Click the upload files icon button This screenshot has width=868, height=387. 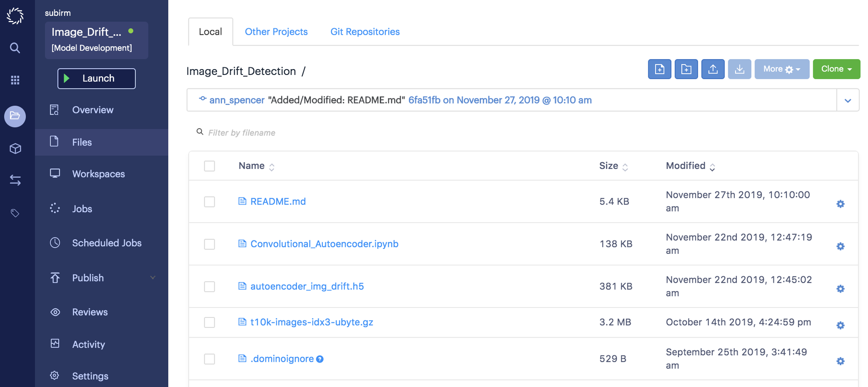point(712,69)
